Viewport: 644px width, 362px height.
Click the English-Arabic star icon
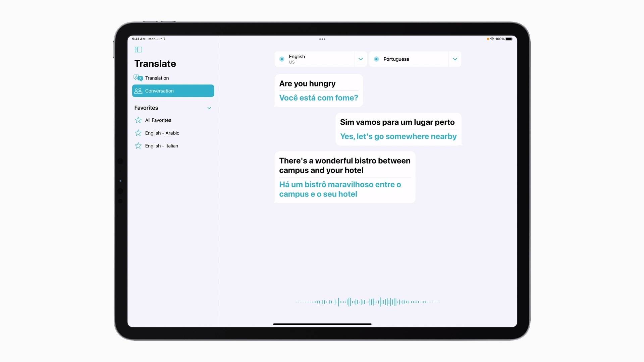(x=139, y=133)
